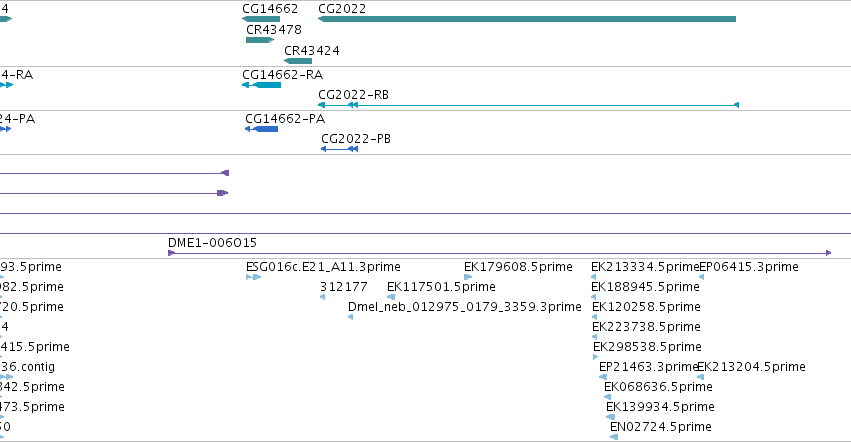Select the CR43478 name label
The image size is (851, 442).
274,30
